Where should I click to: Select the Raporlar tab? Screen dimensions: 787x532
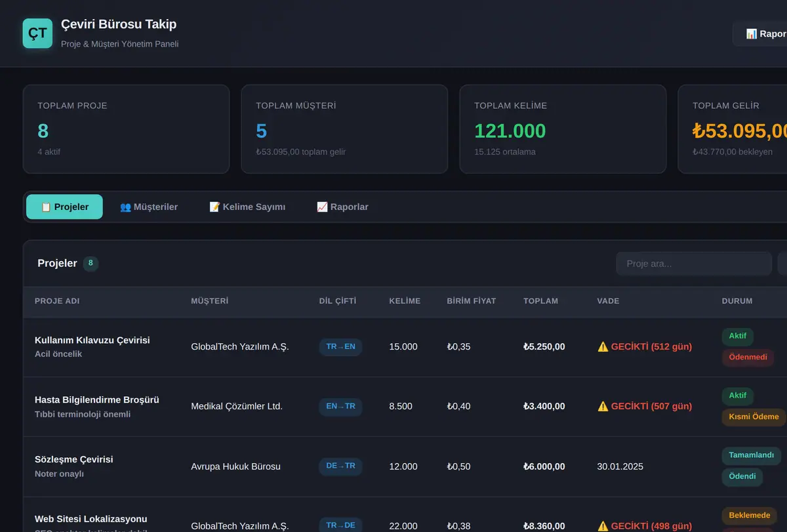(342, 207)
